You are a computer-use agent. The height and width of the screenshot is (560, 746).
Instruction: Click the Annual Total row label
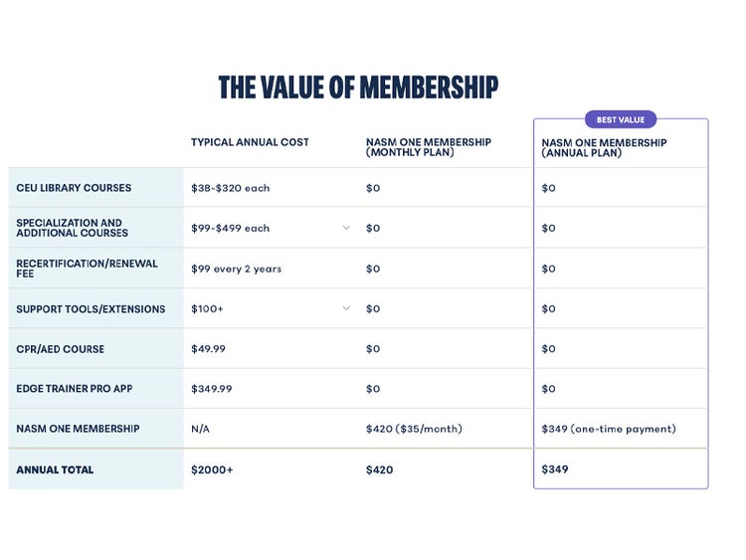[55, 469]
